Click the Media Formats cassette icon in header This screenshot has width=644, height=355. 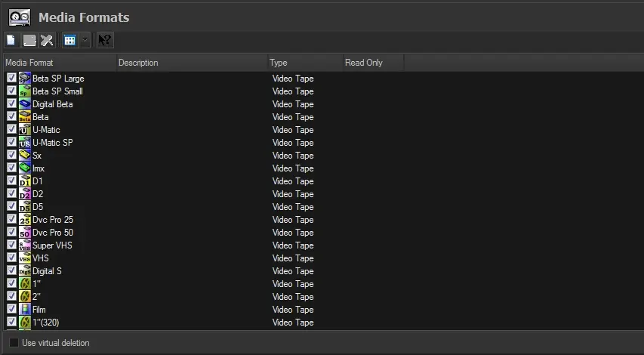point(20,17)
